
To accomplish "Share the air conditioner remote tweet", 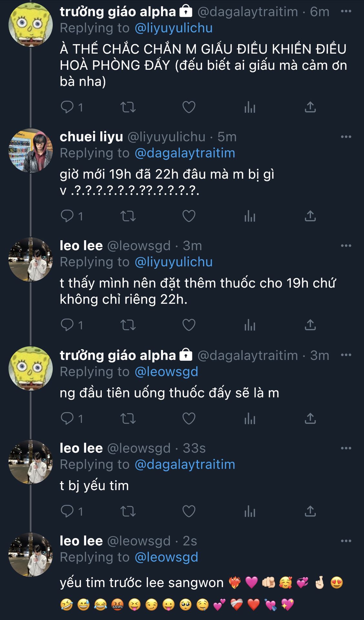I will point(310,107).
